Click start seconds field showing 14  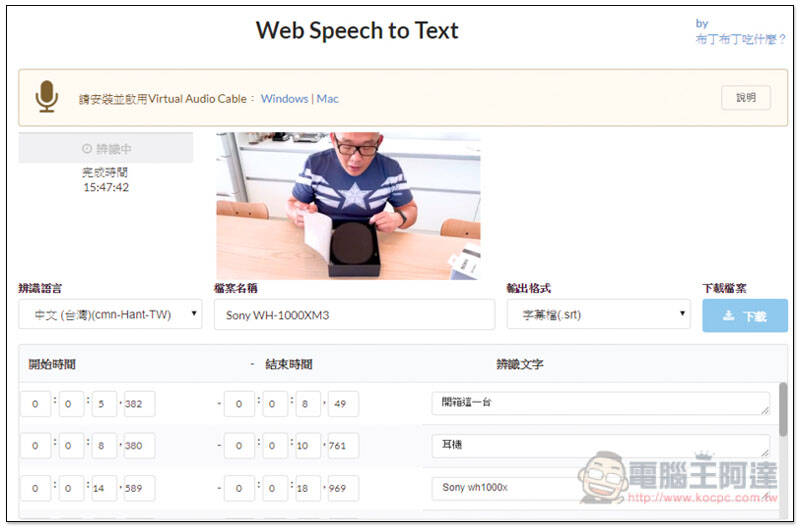[104, 489]
